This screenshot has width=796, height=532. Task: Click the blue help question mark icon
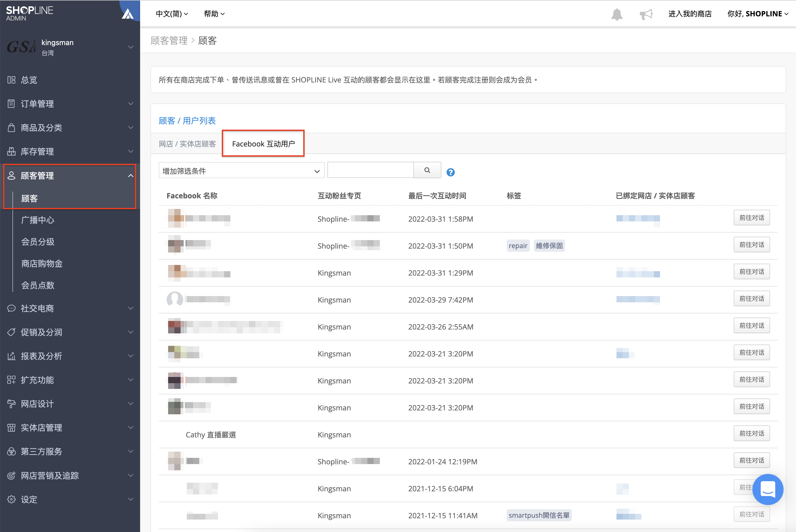tap(450, 172)
